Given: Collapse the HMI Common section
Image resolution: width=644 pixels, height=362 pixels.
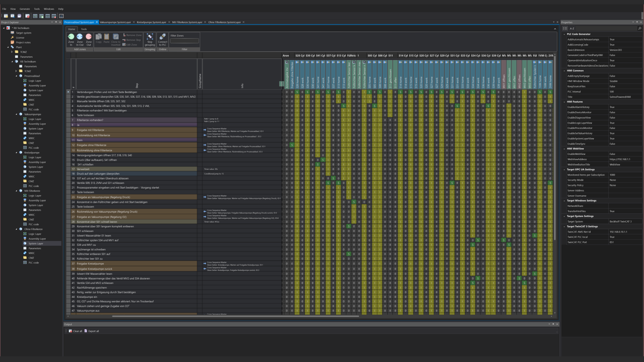Looking at the screenshot, I should point(564,71).
